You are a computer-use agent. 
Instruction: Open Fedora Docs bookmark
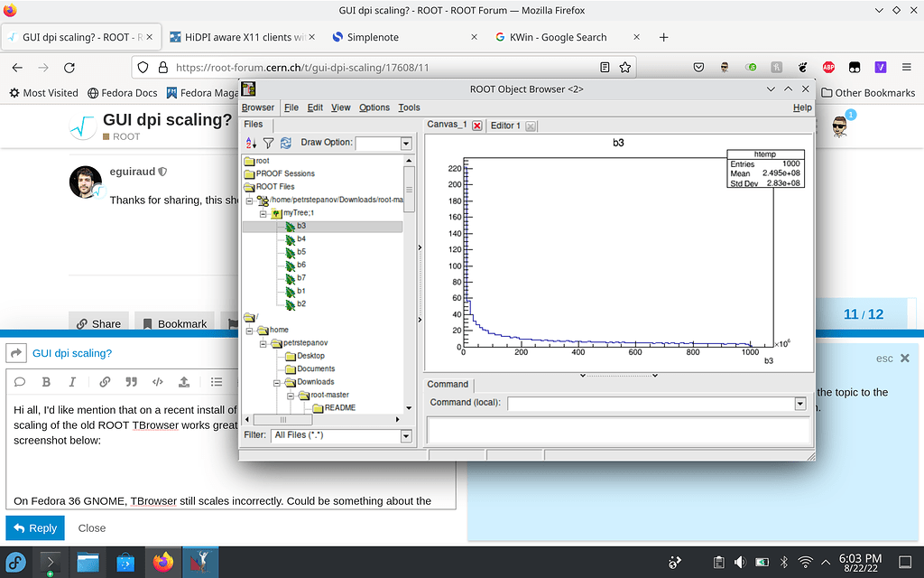[123, 93]
